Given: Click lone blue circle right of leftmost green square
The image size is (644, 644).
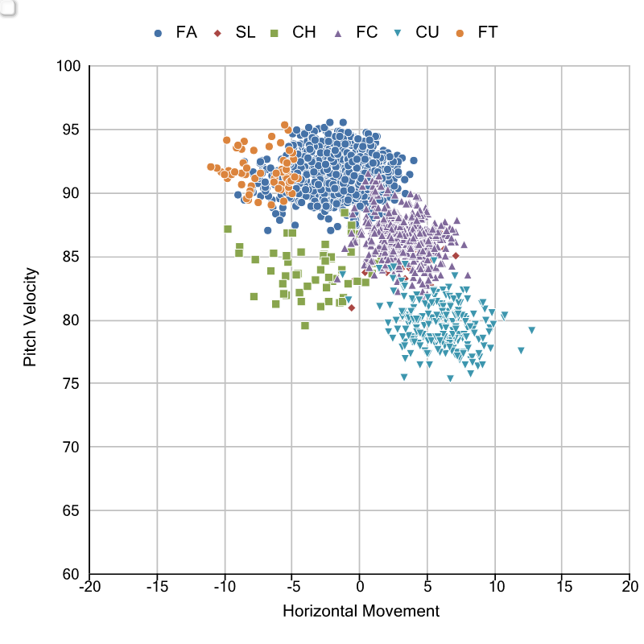Looking at the screenshot, I should tap(268, 230).
